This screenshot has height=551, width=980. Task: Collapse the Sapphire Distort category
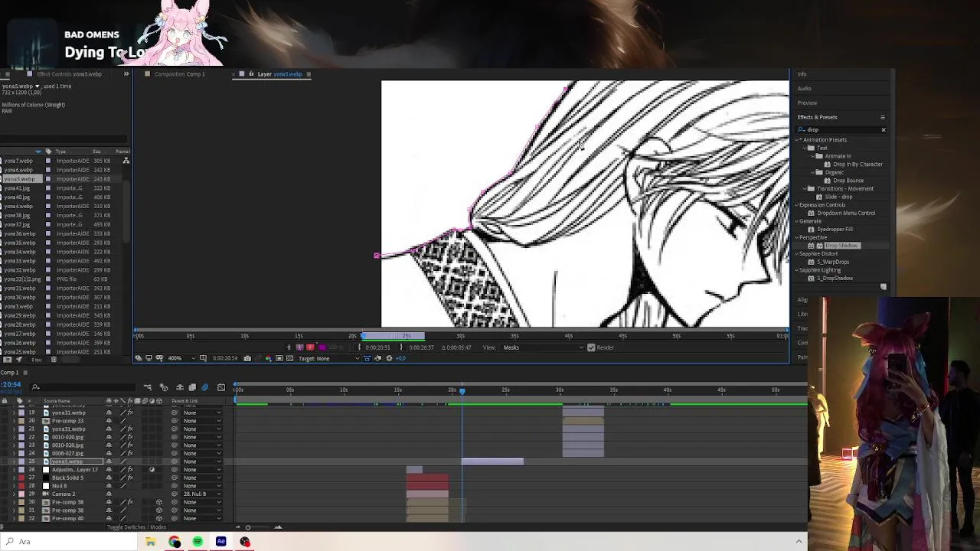pos(797,253)
